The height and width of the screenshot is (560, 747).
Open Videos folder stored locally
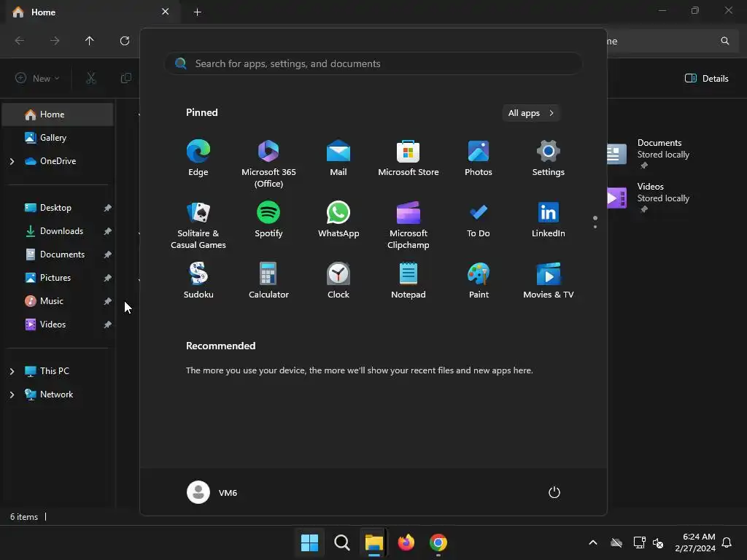(648, 197)
